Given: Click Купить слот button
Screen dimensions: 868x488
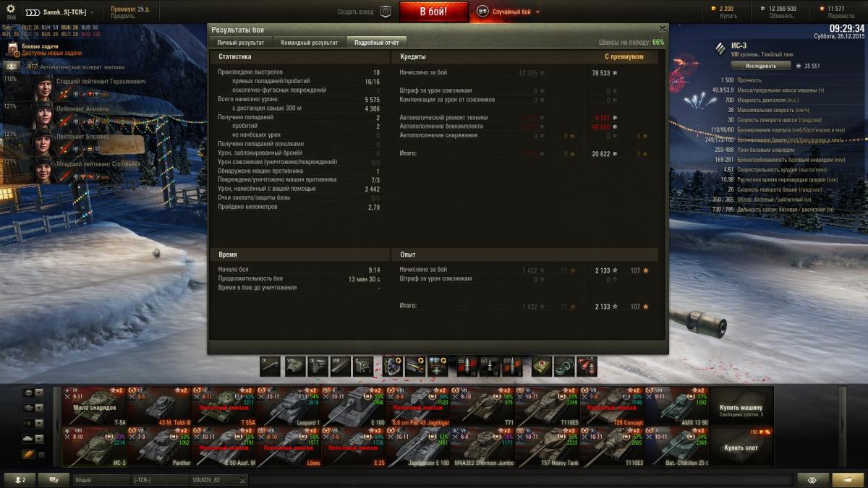Looking at the screenshot, I should pos(741,447).
